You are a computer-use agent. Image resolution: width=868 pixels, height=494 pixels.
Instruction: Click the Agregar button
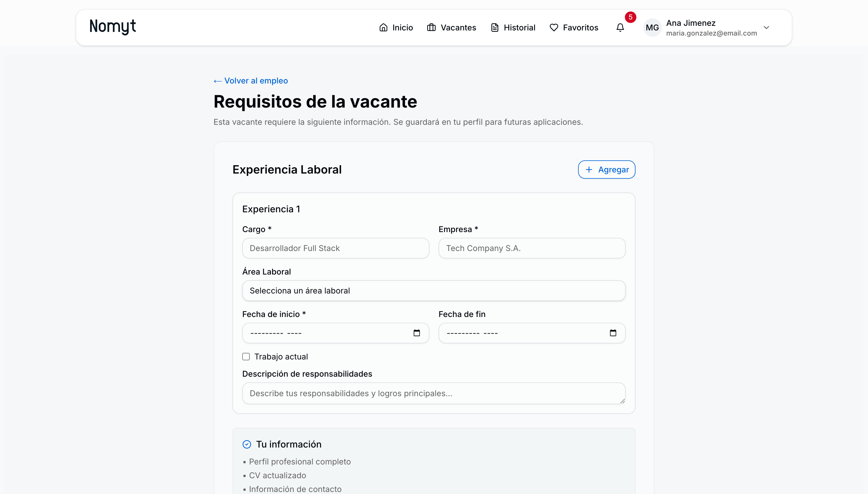pos(606,169)
